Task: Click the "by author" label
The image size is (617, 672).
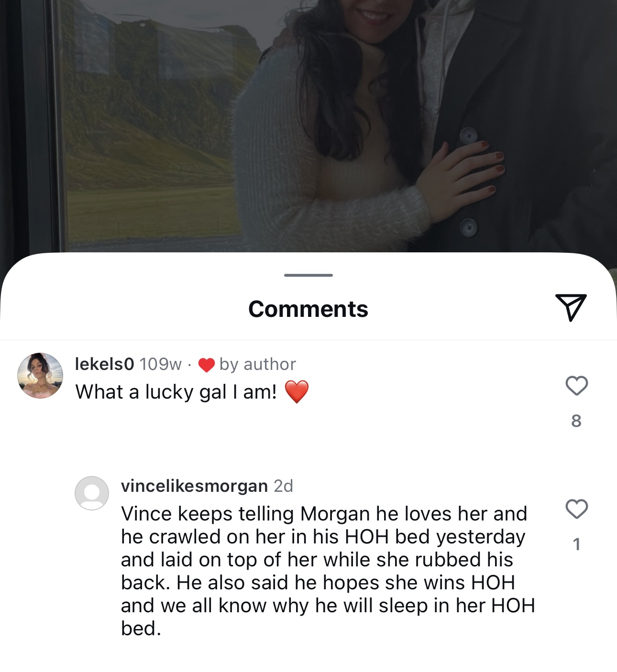Action: pyautogui.click(x=258, y=364)
